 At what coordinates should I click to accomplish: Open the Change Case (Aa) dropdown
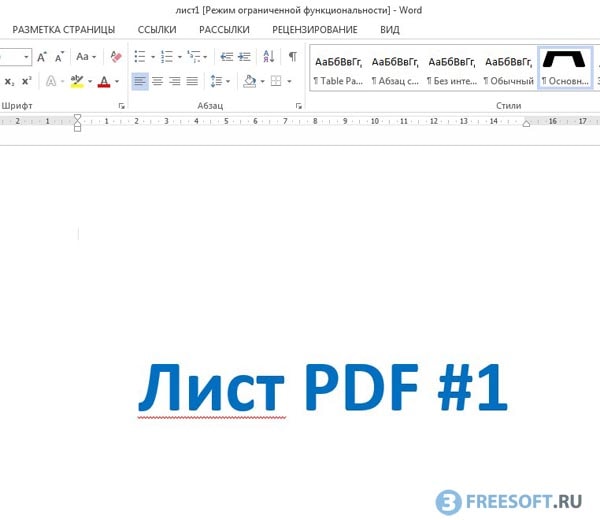pos(86,57)
